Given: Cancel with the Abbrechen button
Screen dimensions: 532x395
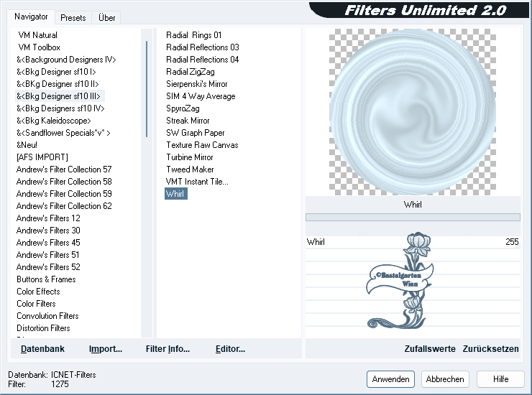Looking at the screenshot, I should click(x=445, y=379).
